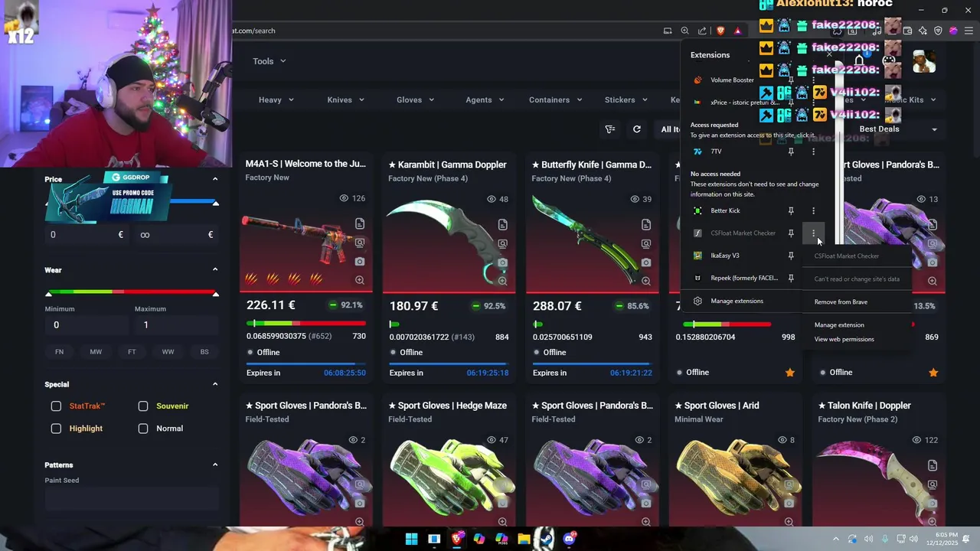Select the MW wear filter
This screenshot has height=551, width=980.
pos(96,352)
